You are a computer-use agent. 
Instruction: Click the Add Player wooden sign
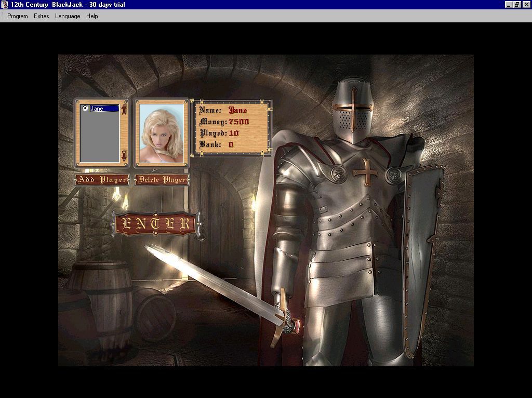[102, 179]
